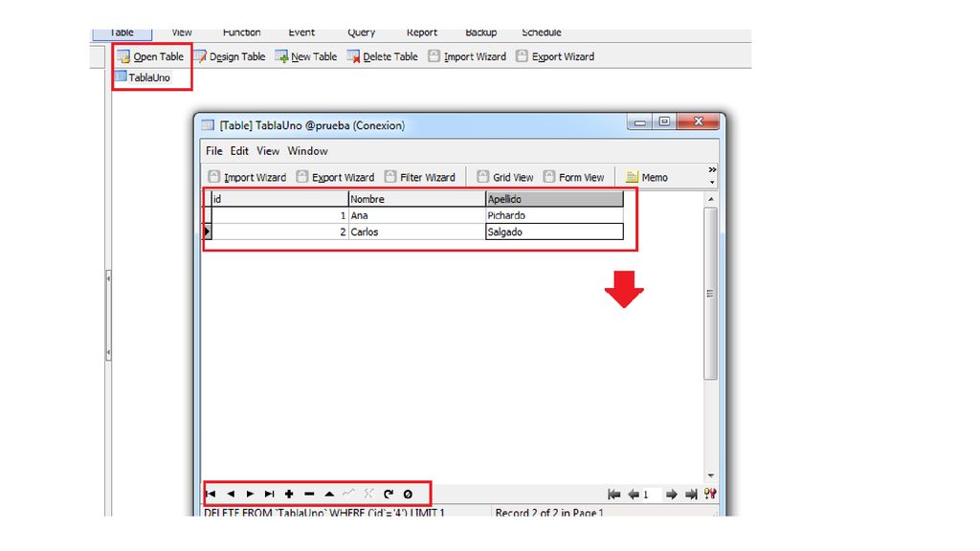Click the Apellido column header
Image resolution: width=980 pixels, height=551 pixels.
coord(554,199)
